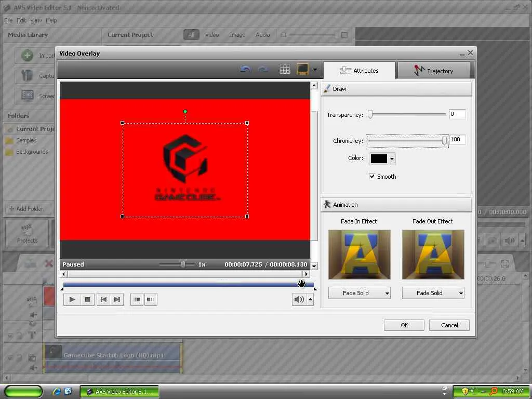This screenshot has width=532, height=399.
Task: Click the preview scroll left arrow
Action: pos(64,274)
